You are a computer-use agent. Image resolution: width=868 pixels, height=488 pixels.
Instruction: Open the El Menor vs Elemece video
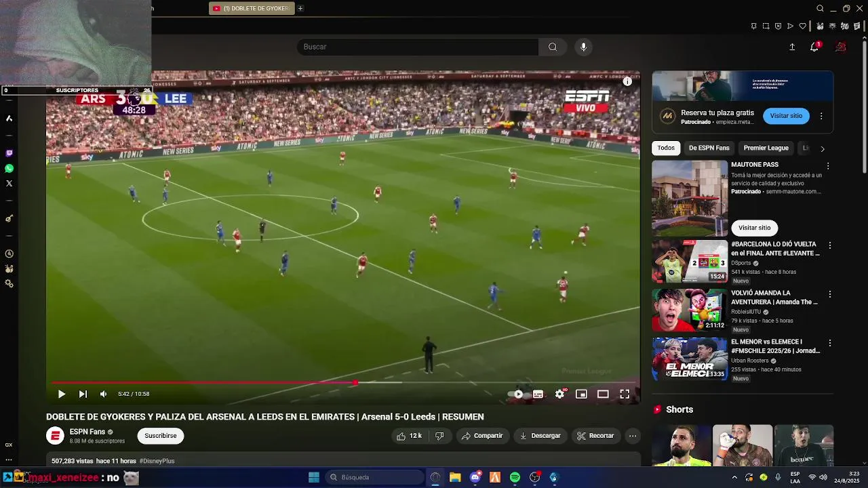point(690,359)
